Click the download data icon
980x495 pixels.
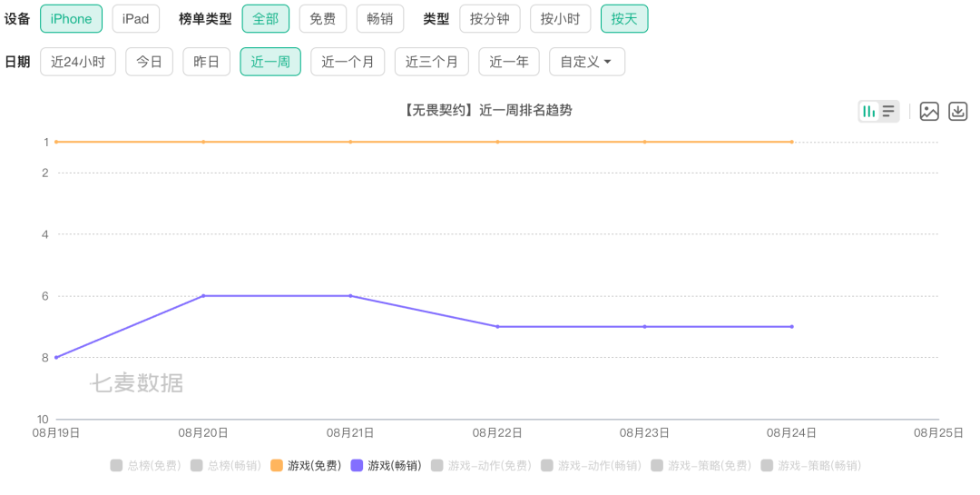pos(958,112)
